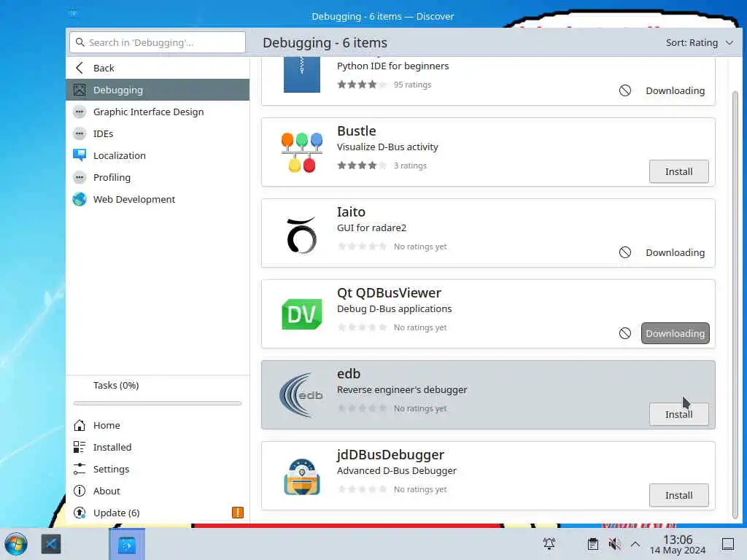
Task: Click the Iaito star rating
Action: point(362,246)
